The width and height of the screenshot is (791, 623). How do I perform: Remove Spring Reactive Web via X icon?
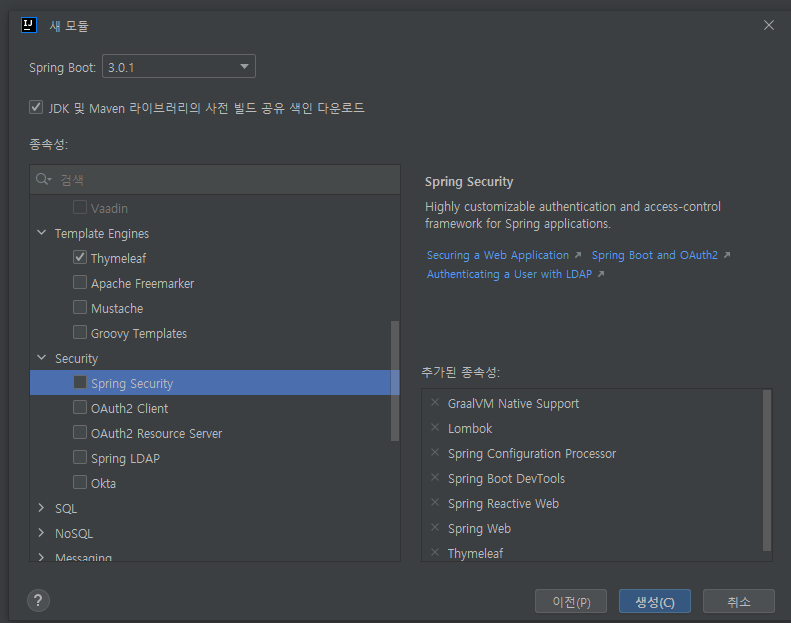pyautogui.click(x=435, y=502)
